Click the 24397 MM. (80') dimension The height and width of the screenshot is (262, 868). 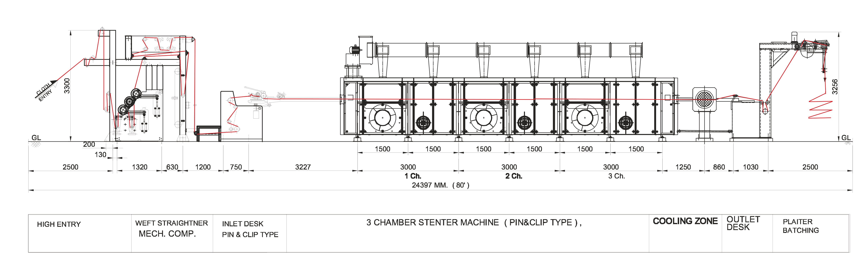pyautogui.click(x=440, y=185)
